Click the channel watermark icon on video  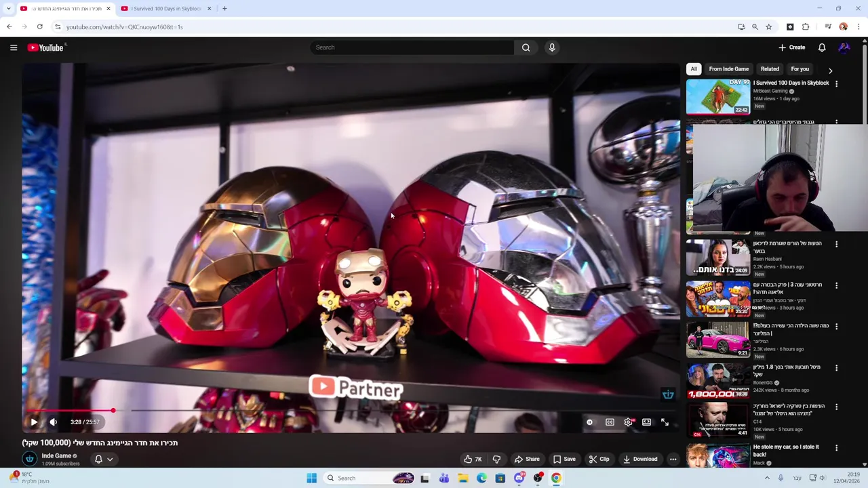(668, 394)
